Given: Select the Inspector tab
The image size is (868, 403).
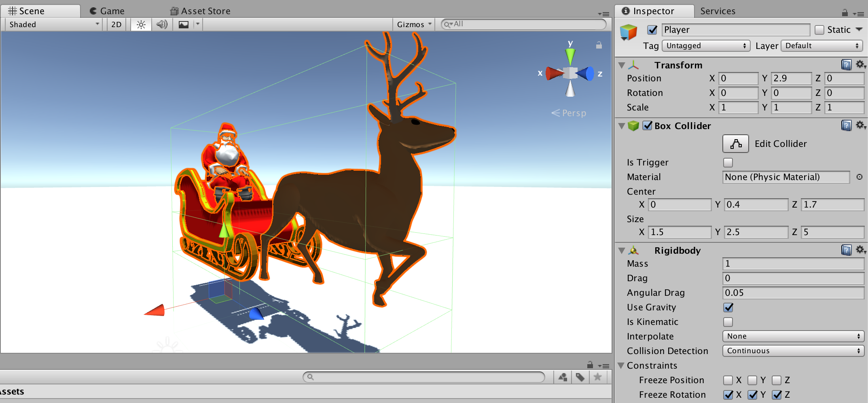Looking at the screenshot, I should (654, 11).
